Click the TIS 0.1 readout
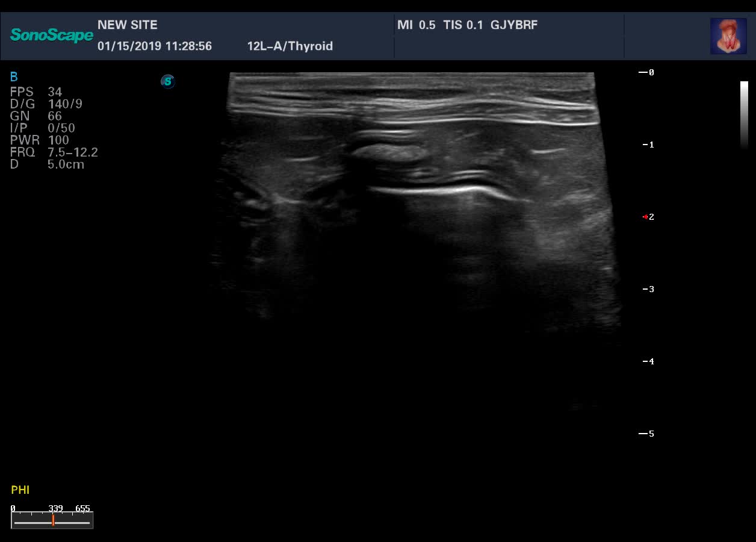 (463, 25)
